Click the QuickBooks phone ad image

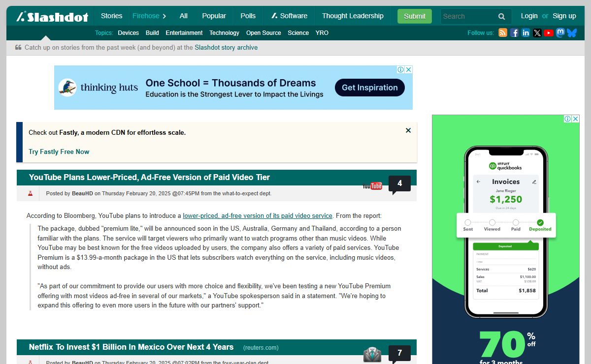(x=506, y=231)
